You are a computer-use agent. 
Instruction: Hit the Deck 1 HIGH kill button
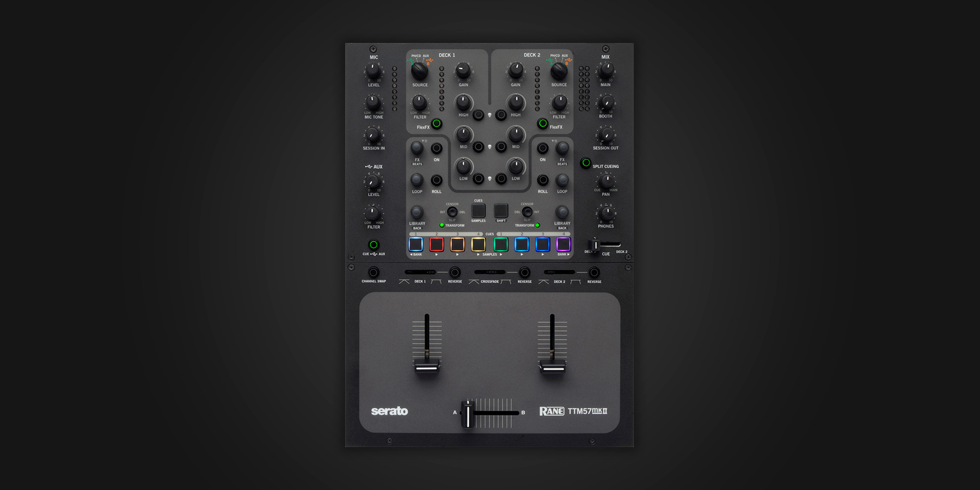[478, 115]
